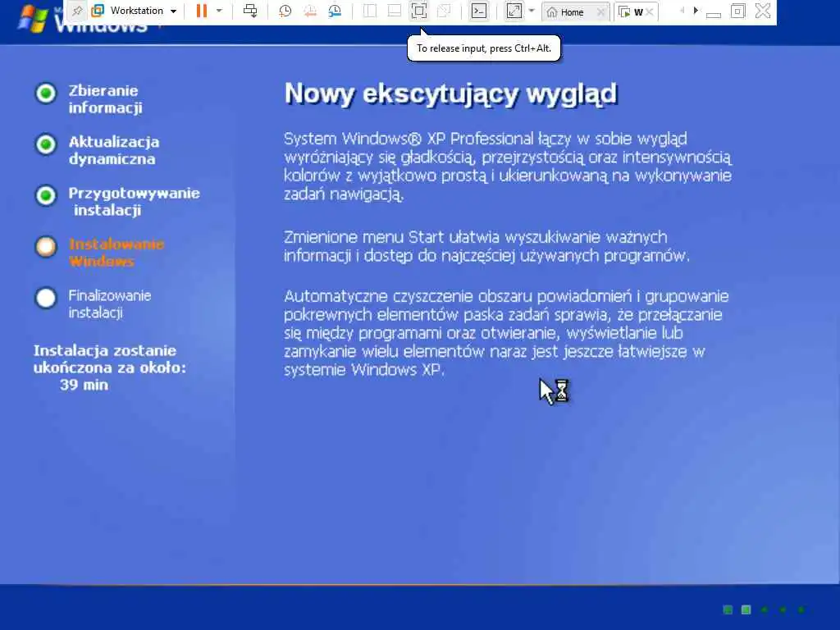The image size is (840, 630).
Task: Click the '39 min' remaining time text
Action: [84, 385]
